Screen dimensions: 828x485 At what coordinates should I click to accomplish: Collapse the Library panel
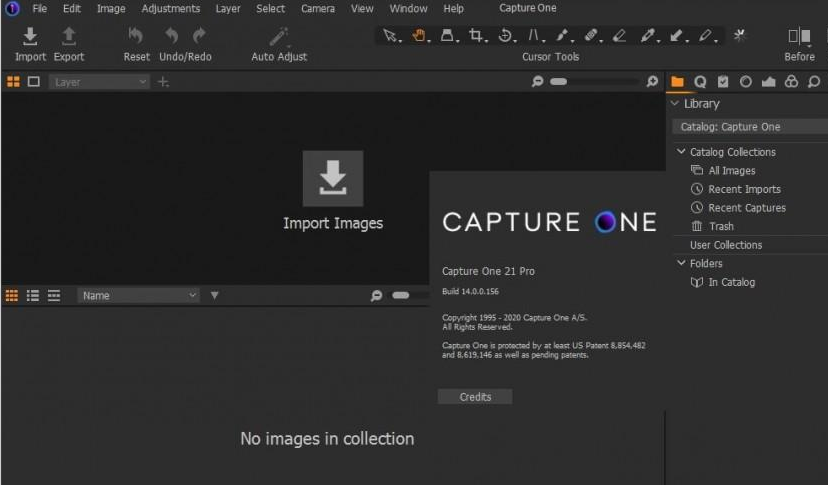coord(675,103)
